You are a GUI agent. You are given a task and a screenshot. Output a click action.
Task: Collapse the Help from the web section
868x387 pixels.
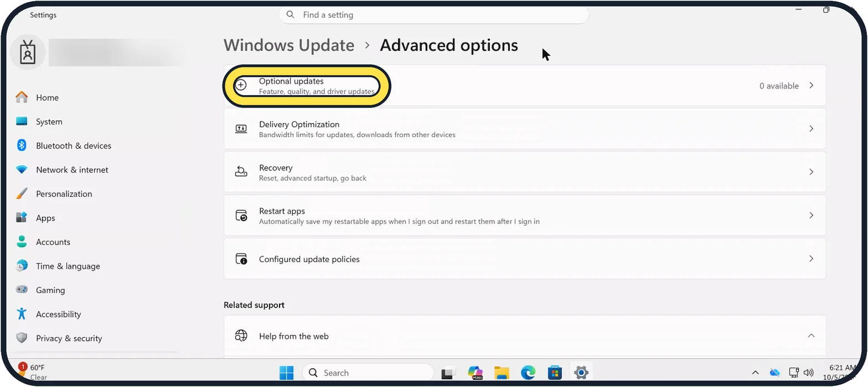pyautogui.click(x=811, y=336)
